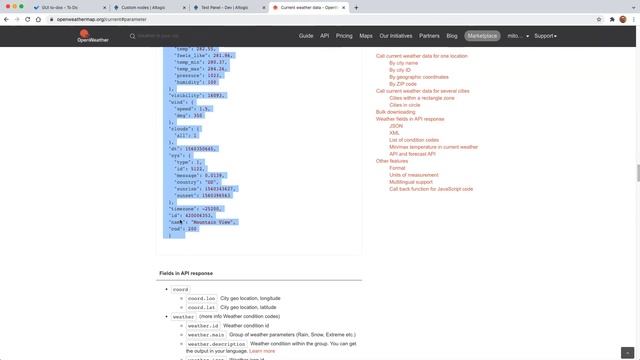Click the search magnifier icon
The image size is (640, 360).
(x=132, y=36)
